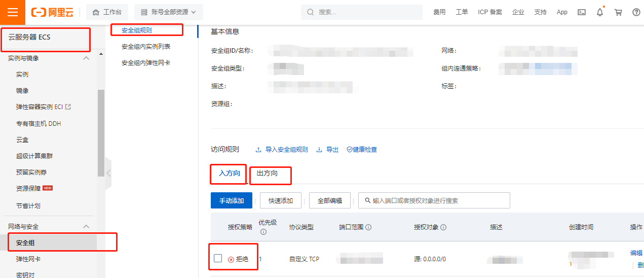Click 导出 rules link
The image size is (644, 278).
(x=328, y=150)
